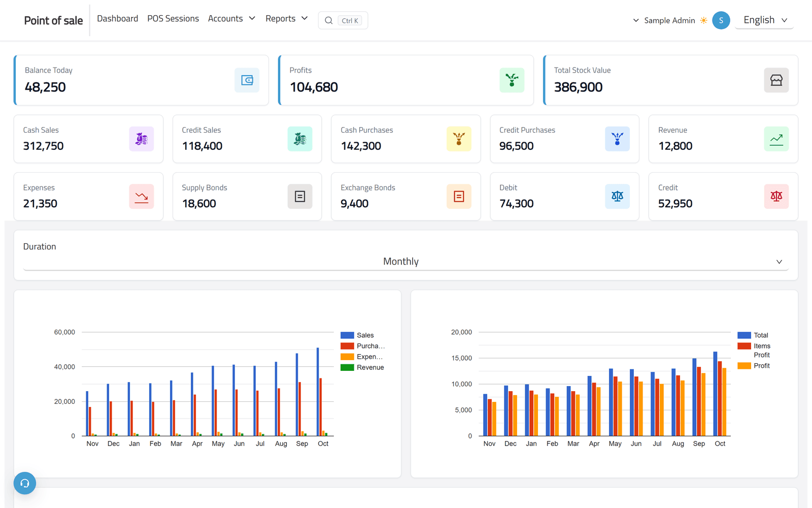812x508 pixels.
Task: Expand the Accounts menu
Action: click(x=231, y=18)
